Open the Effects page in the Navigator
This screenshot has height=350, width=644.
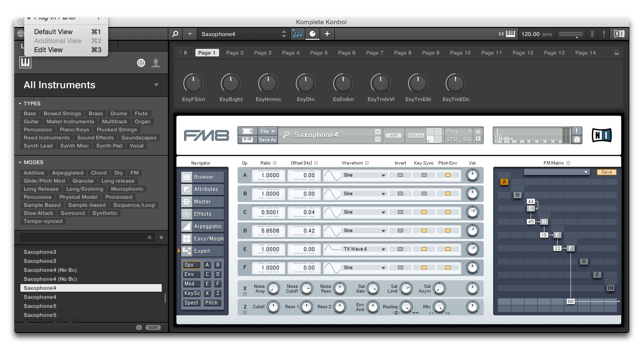tap(202, 214)
